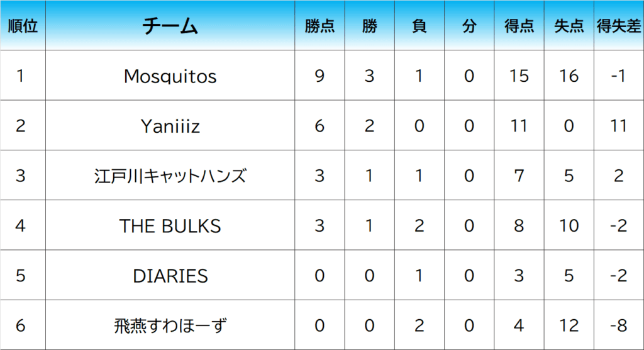Viewport: 644px width, 350px height.
Task: Click the チーム column header
Action: point(170,26)
